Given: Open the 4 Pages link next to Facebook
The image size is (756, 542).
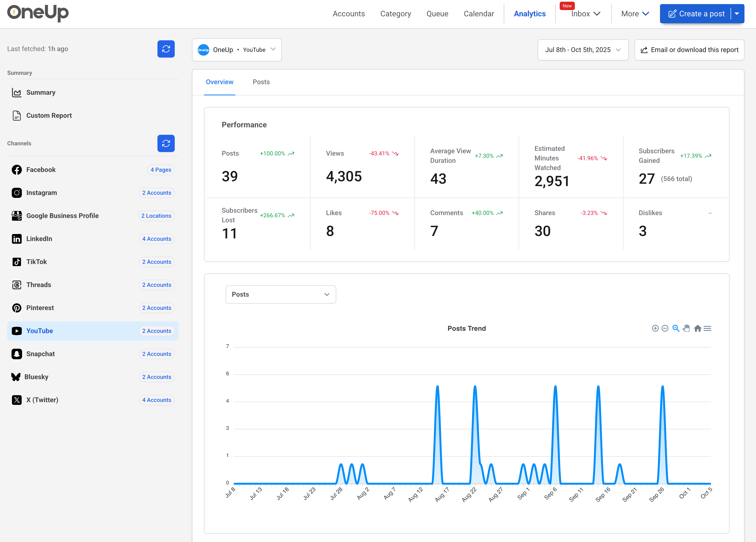Looking at the screenshot, I should pyautogui.click(x=161, y=170).
